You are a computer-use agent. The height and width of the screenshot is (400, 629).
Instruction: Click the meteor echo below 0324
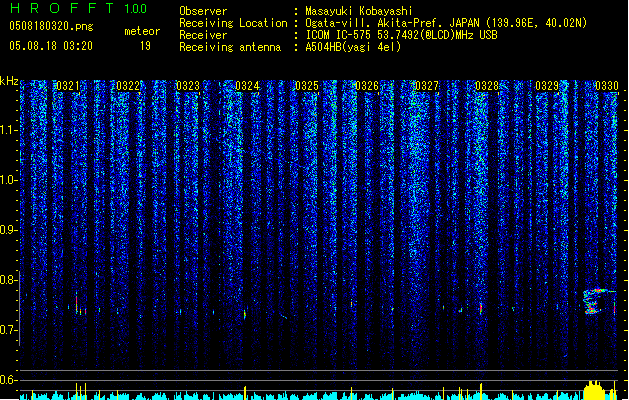pyautogui.click(x=245, y=314)
